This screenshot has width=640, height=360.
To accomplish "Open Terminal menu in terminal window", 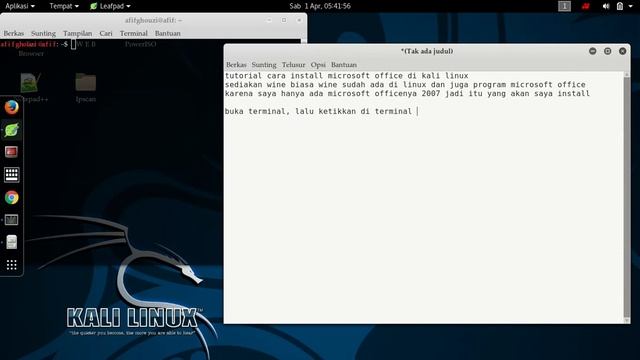I will 133,33.
